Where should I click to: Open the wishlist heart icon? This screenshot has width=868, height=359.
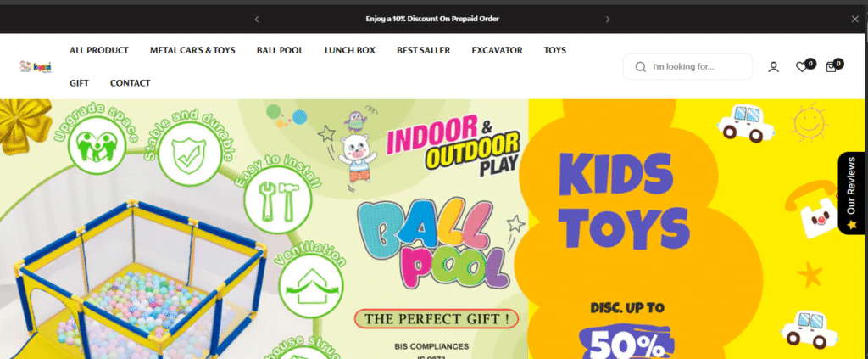click(802, 67)
